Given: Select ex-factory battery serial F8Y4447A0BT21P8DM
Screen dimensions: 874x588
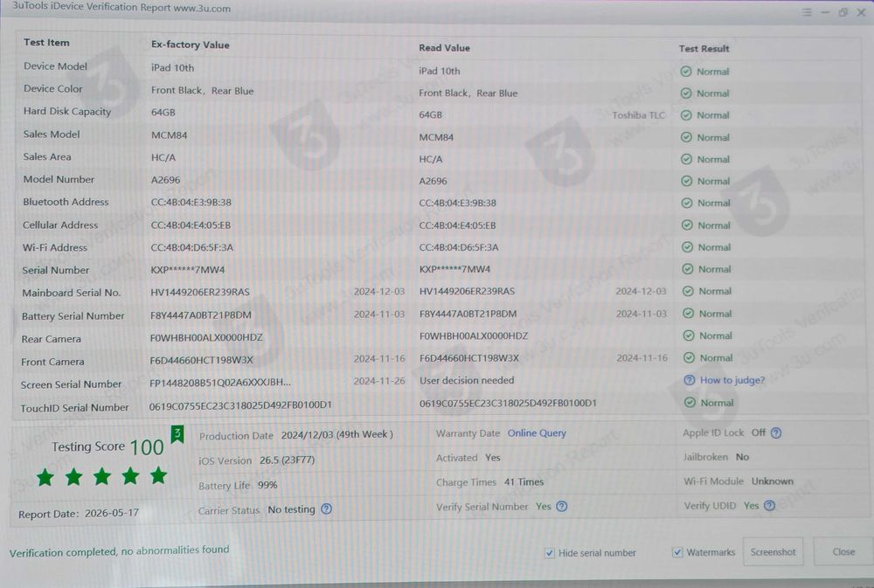Looking at the screenshot, I should [201, 315].
